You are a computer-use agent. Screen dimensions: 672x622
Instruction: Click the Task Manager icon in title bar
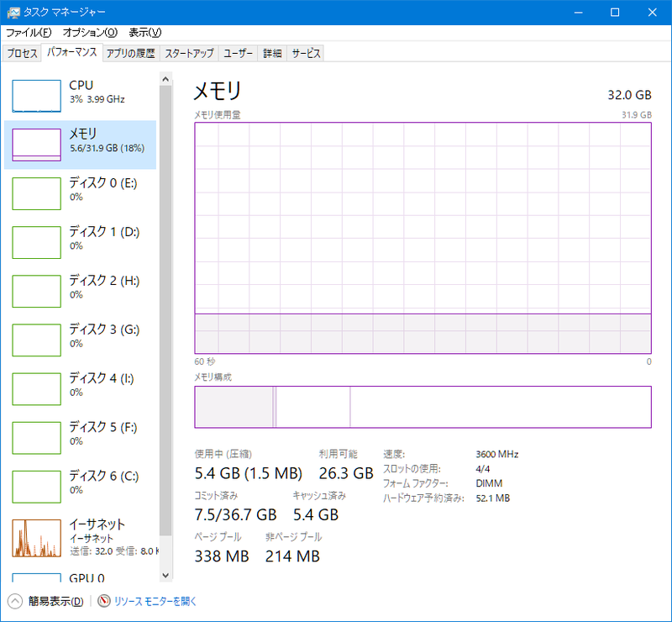[13, 13]
